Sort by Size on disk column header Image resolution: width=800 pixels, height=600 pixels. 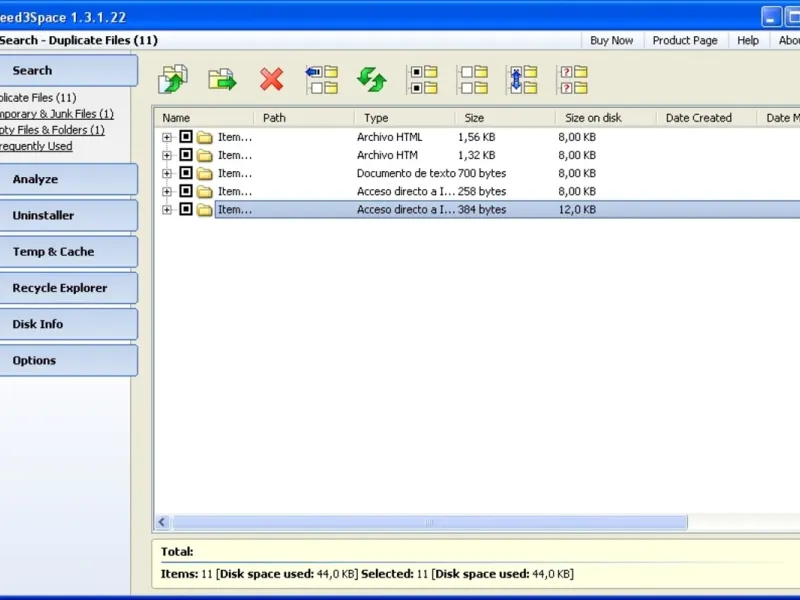click(x=606, y=118)
